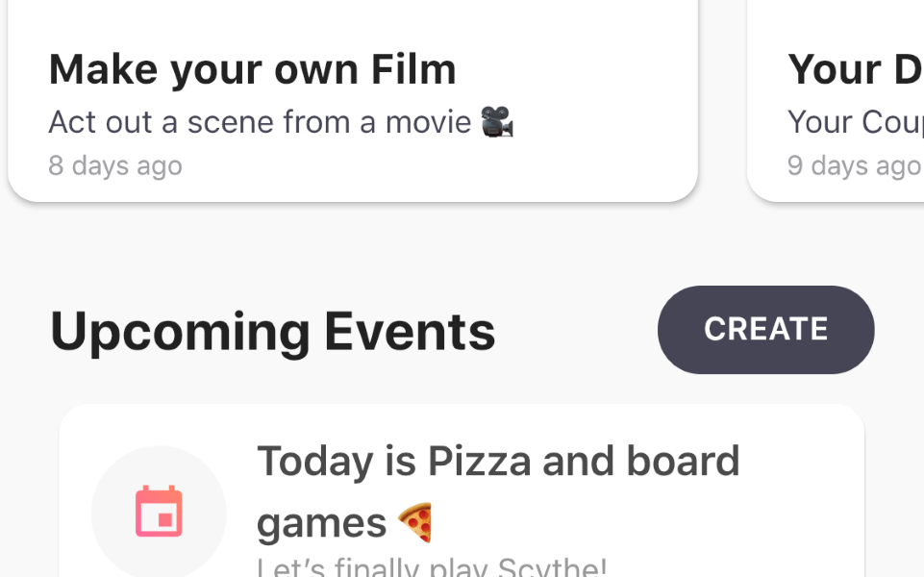Click the movie camera emoji
This screenshot has width=924, height=577.
[x=497, y=122]
